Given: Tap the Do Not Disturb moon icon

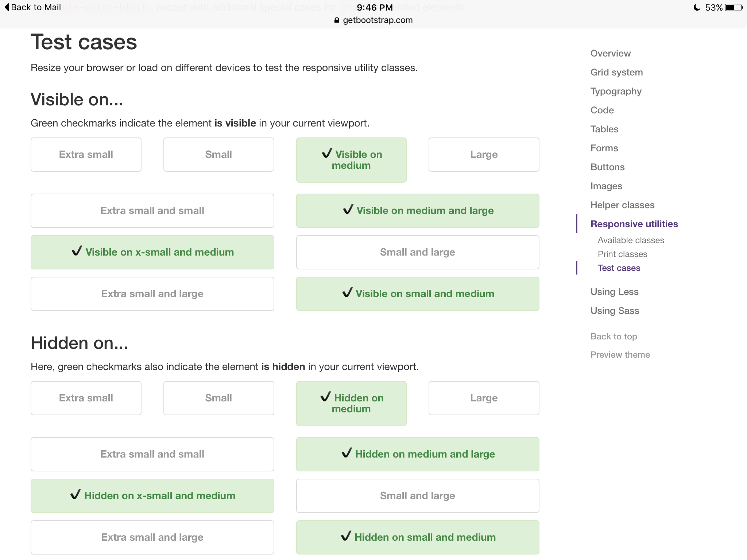Looking at the screenshot, I should tap(697, 7).
